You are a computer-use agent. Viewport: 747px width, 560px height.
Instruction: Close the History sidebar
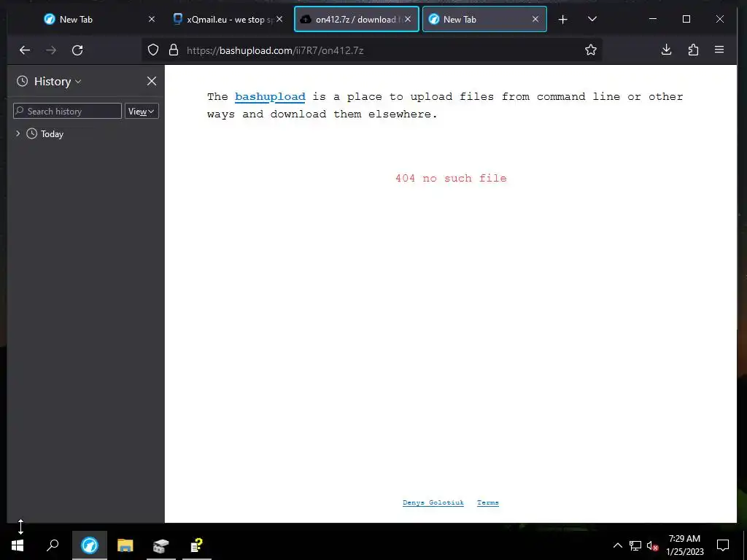click(152, 82)
